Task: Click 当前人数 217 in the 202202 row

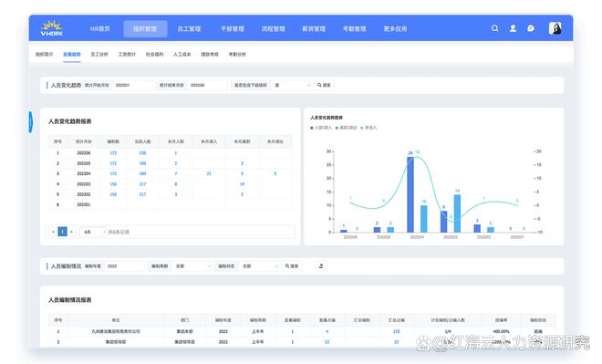Action: (x=142, y=194)
